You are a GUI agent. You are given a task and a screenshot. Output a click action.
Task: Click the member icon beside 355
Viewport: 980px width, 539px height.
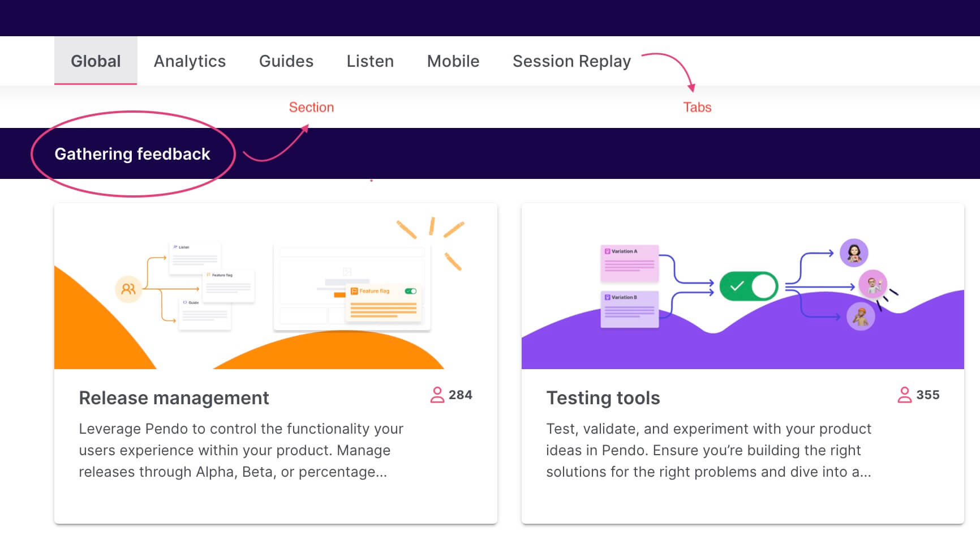(x=904, y=395)
